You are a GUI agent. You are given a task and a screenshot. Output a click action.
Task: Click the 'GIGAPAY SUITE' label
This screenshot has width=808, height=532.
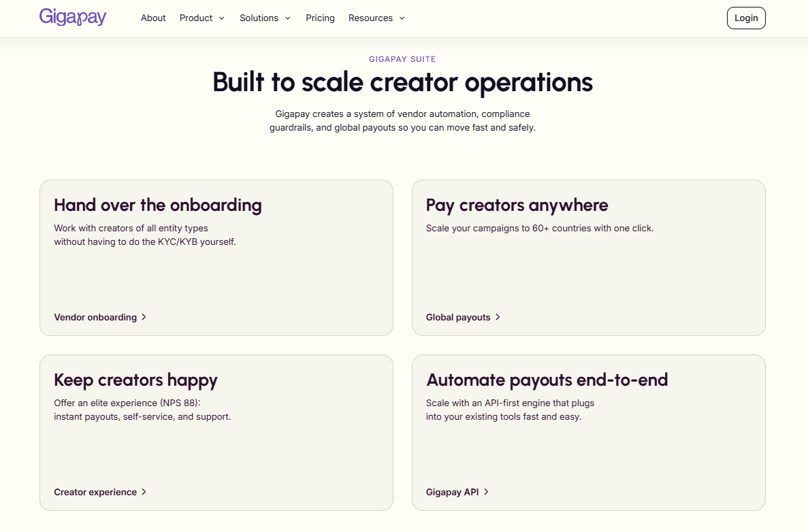tap(402, 59)
